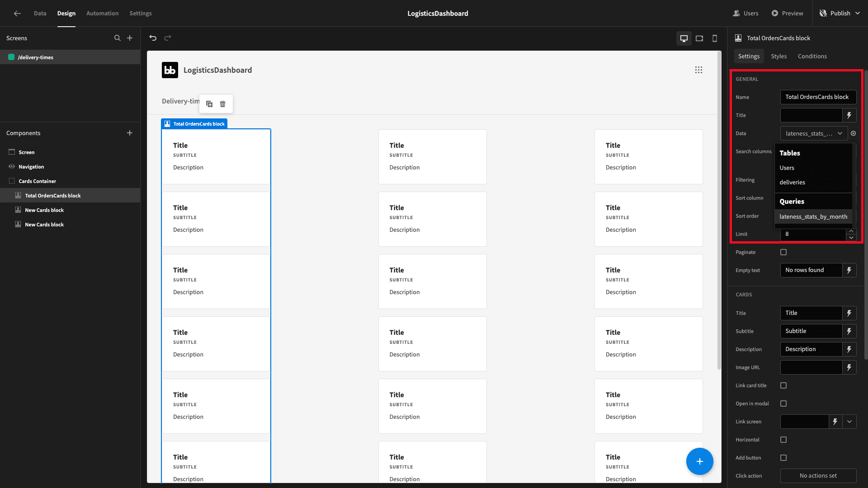868x488 pixels.
Task: Add a new component with plus icon
Action: coord(130,133)
